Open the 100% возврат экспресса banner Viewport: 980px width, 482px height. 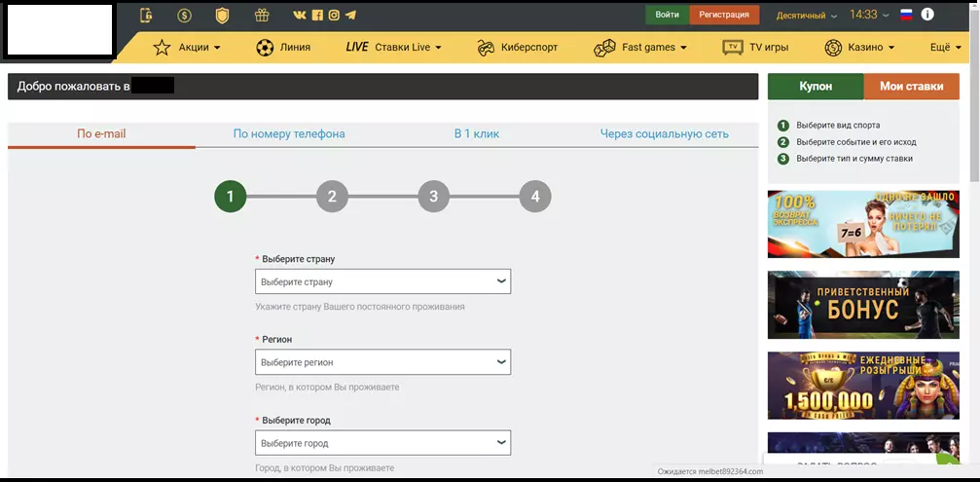click(863, 224)
